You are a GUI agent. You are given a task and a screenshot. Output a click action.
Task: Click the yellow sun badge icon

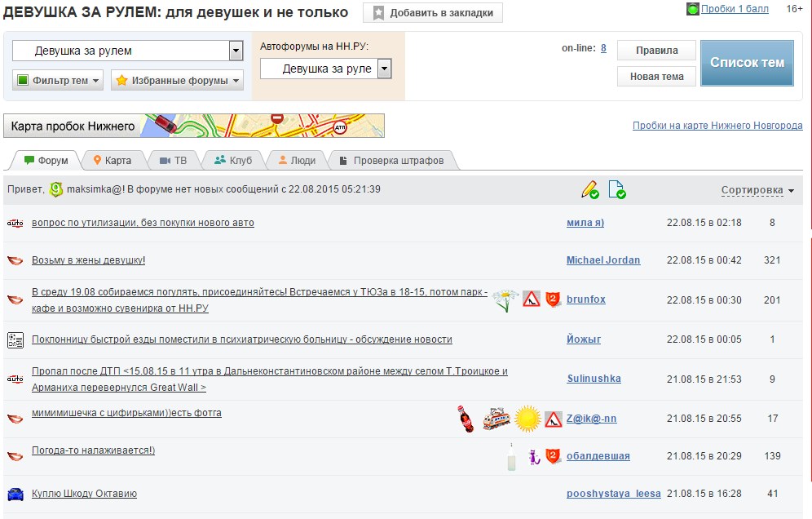tap(527, 419)
